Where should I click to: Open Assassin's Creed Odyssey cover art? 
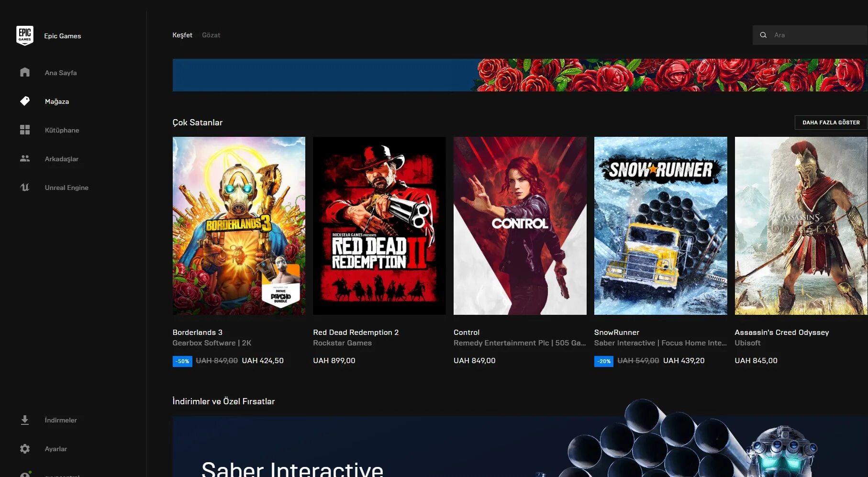coord(801,226)
